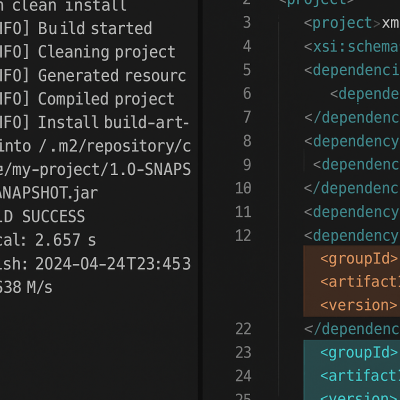This screenshot has width=400, height=400.
Task: Click the "<dependenci" tag on line 5
Action: click(x=352, y=70)
